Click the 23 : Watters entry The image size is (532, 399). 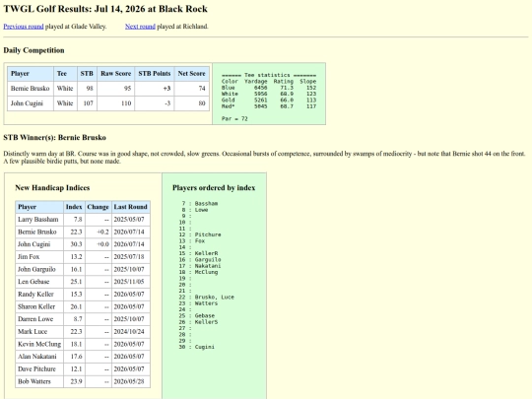tap(198, 303)
